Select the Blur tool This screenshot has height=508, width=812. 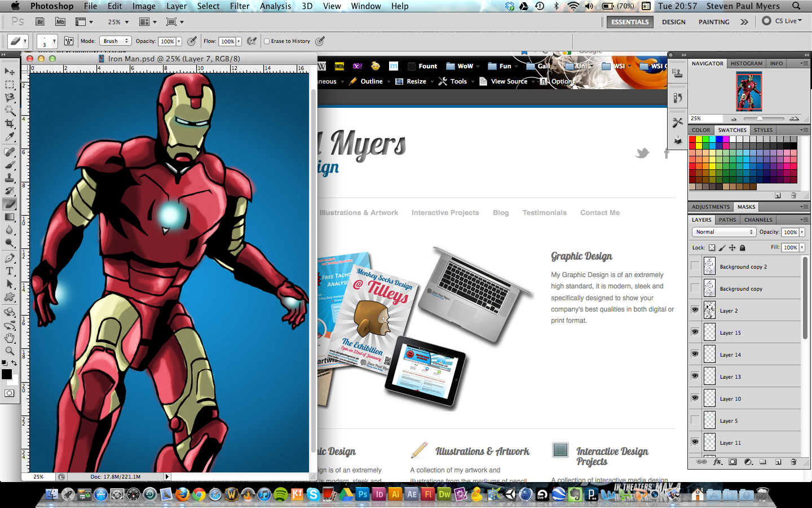tap(10, 230)
